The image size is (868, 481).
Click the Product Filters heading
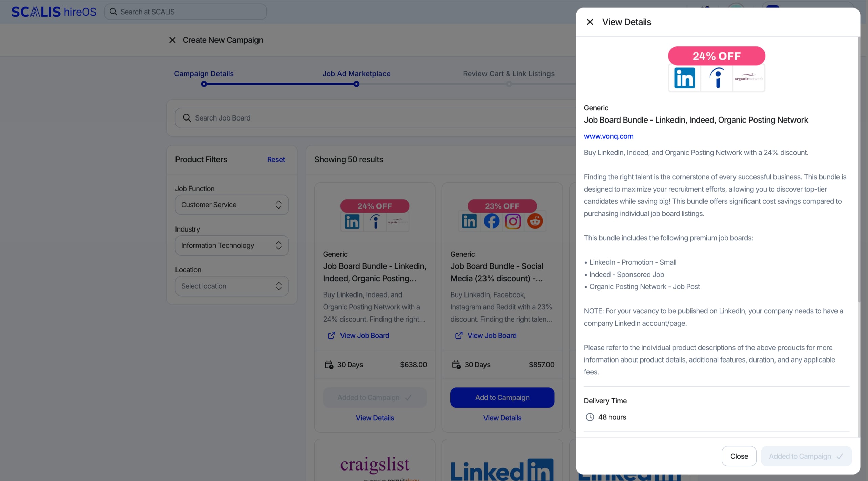coord(201,159)
